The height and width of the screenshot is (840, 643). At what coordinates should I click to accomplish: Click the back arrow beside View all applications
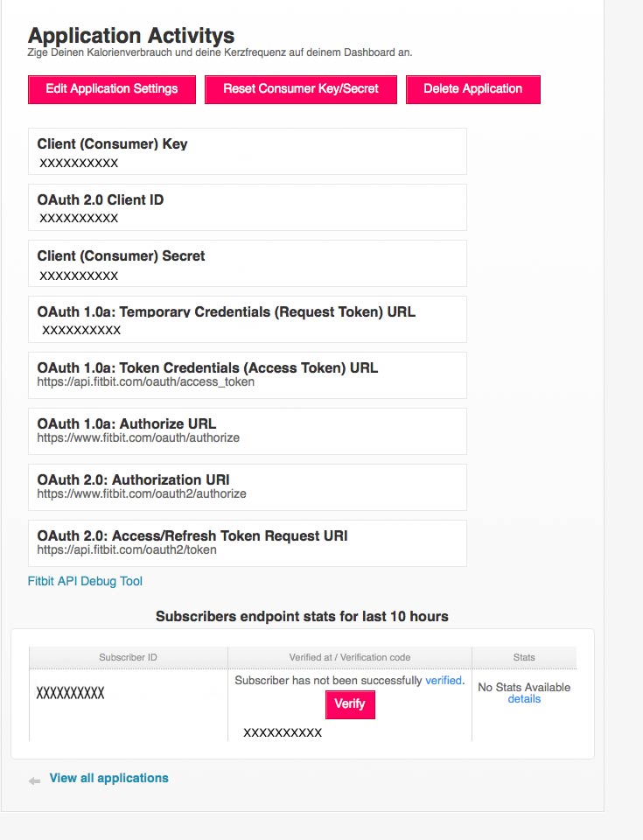34,780
